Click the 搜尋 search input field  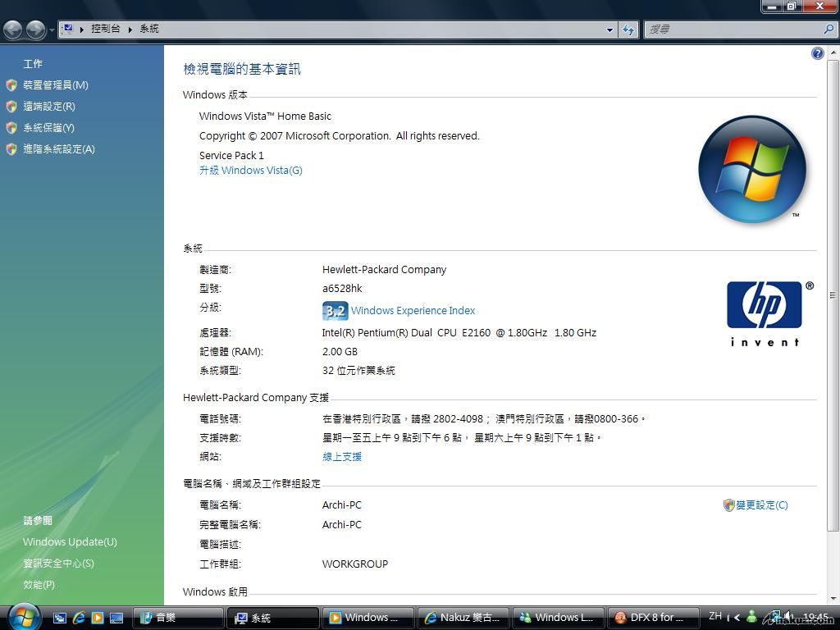tap(733, 30)
